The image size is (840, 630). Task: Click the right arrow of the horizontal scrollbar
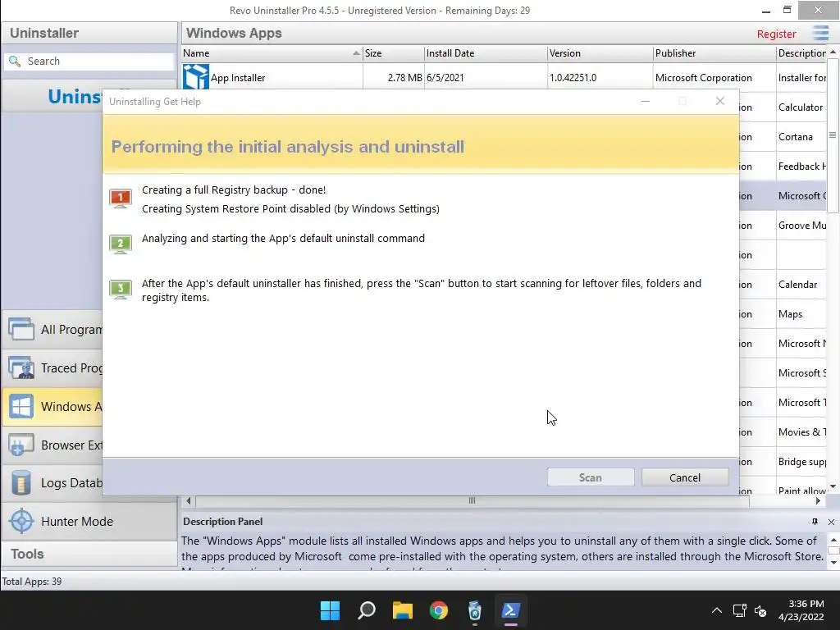point(818,501)
